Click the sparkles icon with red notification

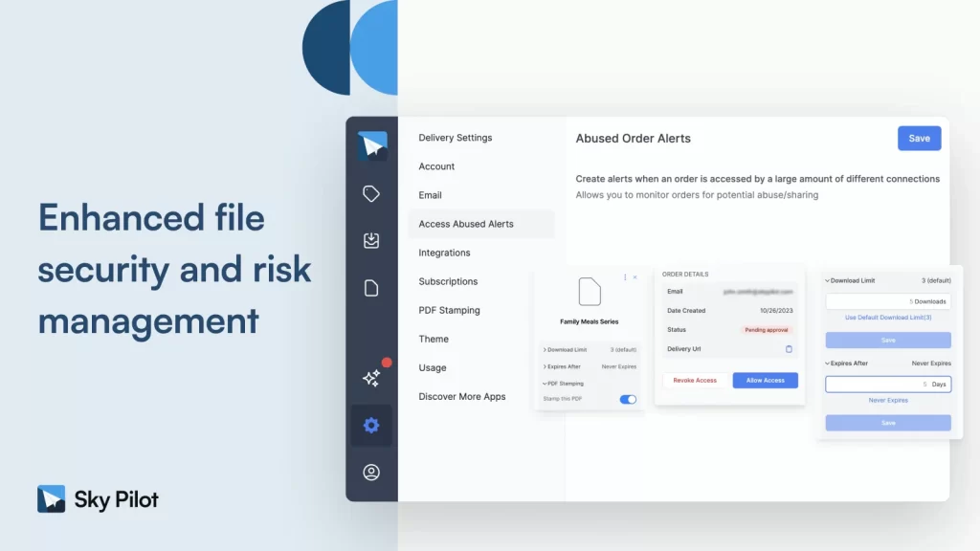coord(371,378)
